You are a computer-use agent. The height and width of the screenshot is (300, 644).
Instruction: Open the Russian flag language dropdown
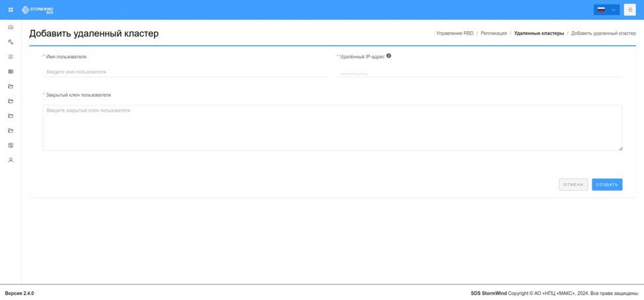point(606,10)
